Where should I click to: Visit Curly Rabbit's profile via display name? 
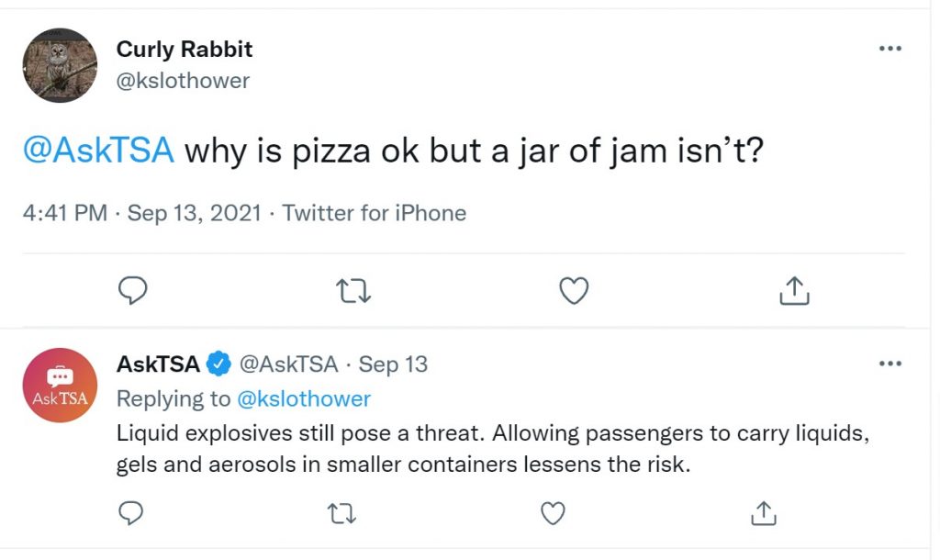click(184, 50)
